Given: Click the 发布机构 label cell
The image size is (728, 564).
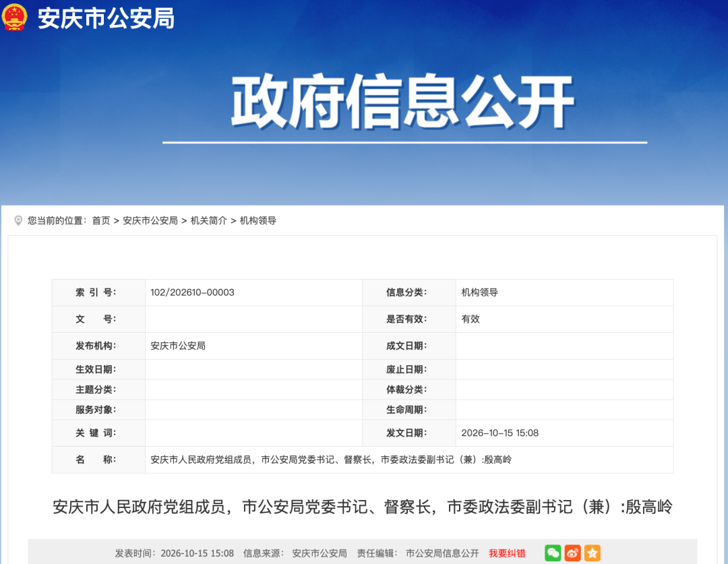Looking at the screenshot, I should 98,346.
